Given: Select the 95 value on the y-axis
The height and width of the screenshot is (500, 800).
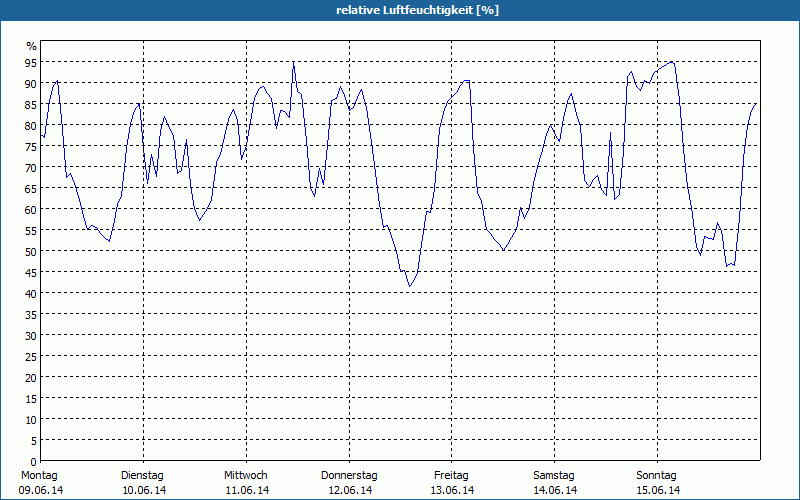Looking at the screenshot, I should pyautogui.click(x=31, y=62).
